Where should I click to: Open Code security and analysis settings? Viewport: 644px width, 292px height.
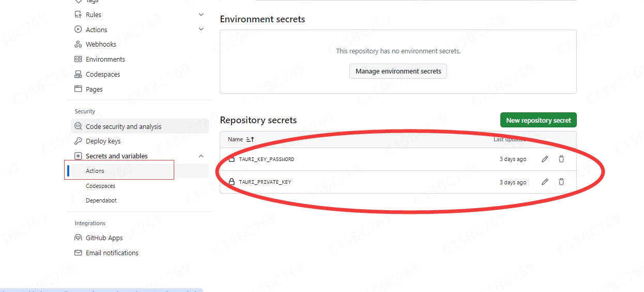(124, 126)
